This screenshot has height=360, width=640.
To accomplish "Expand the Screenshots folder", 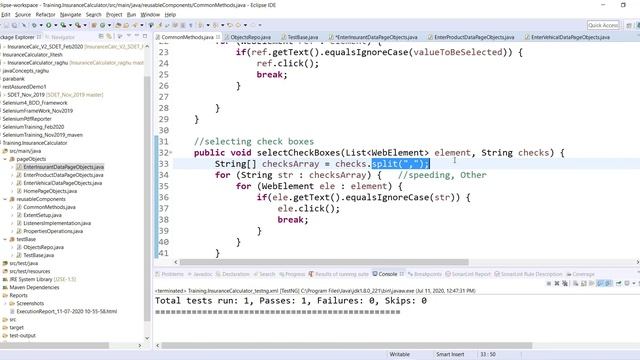I will [5, 303].
